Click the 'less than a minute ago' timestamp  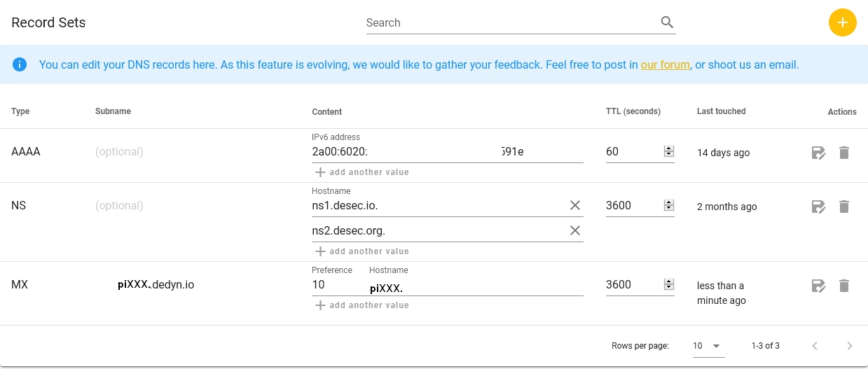(722, 293)
